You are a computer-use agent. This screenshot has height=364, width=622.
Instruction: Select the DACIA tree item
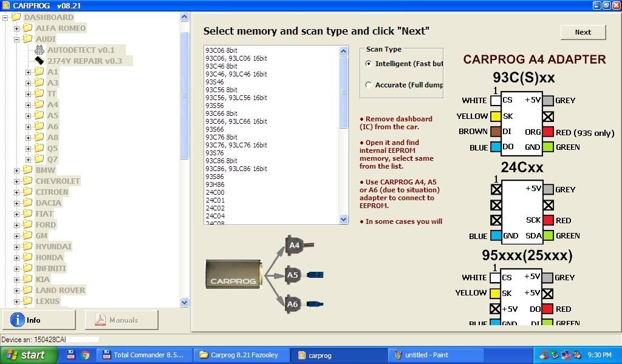49,203
